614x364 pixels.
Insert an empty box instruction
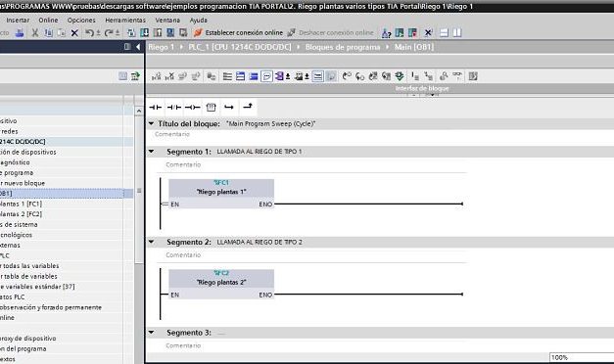click(x=212, y=108)
